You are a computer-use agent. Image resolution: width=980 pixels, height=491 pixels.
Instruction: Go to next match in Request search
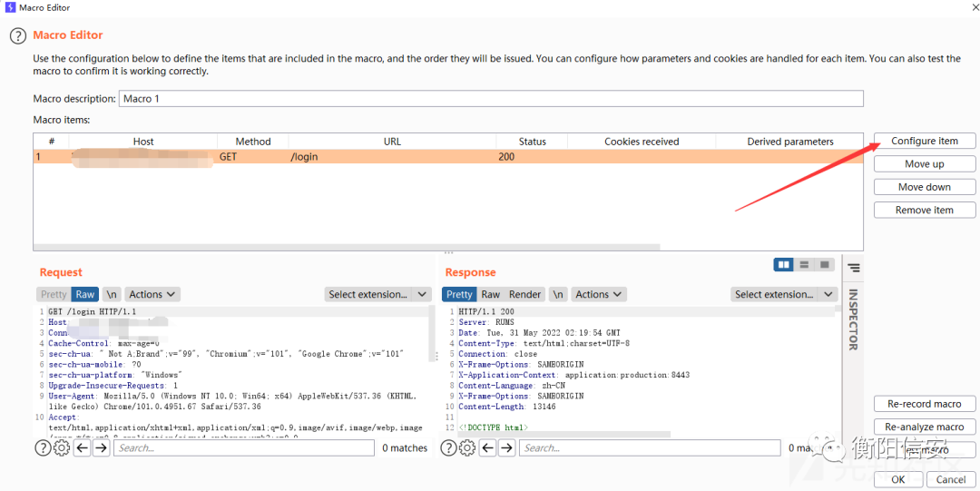pos(101,447)
